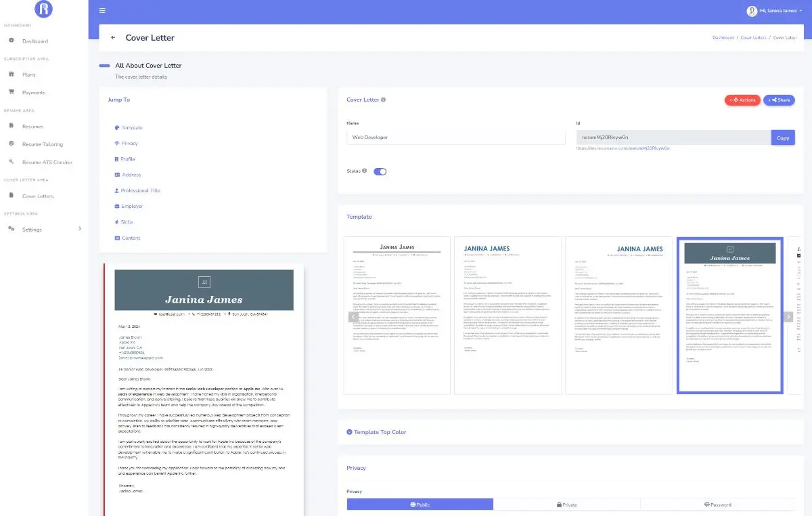Open the hamburger menu in top bar
The width and height of the screenshot is (812, 516).
pos(102,10)
